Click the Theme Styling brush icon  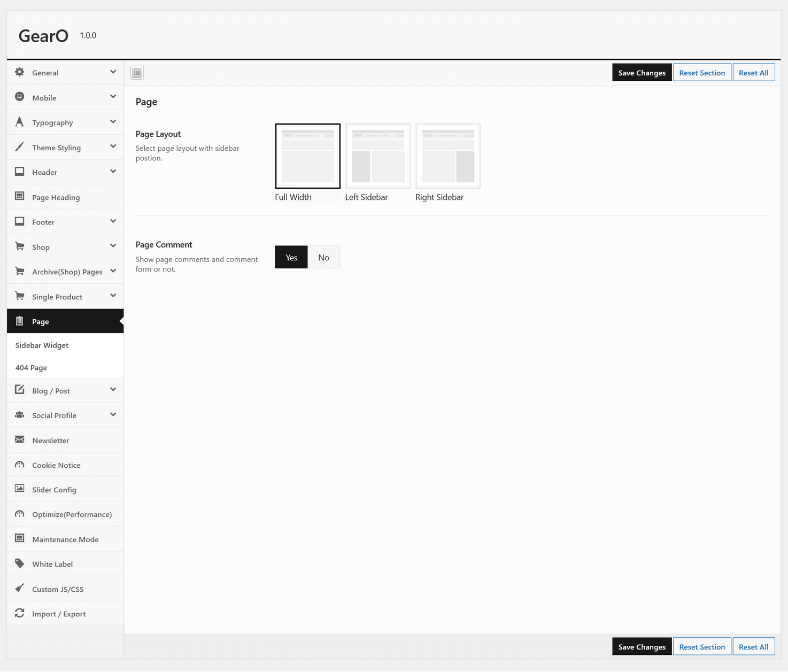pyautogui.click(x=20, y=147)
